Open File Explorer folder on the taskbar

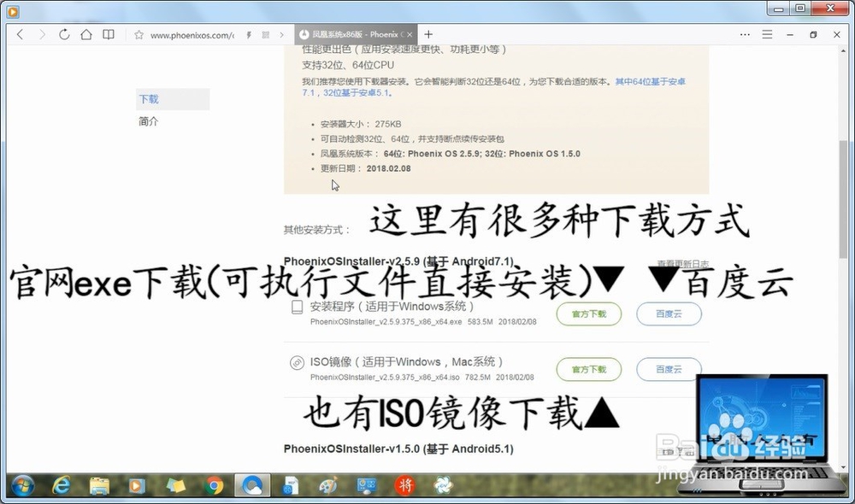pyautogui.click(x=99, y=485)
